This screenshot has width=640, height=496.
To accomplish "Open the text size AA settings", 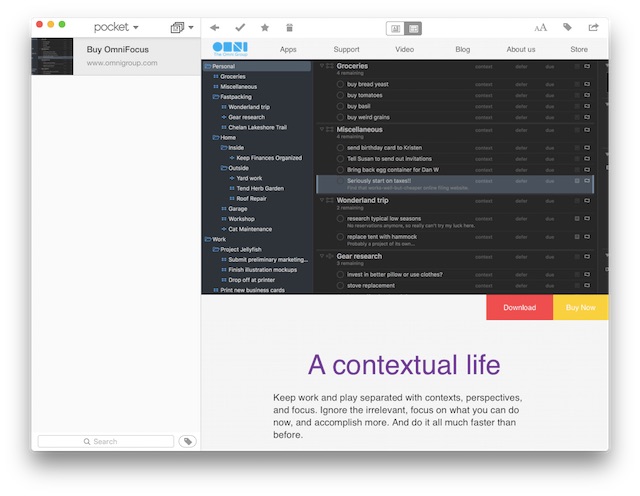I will (541, 28).
